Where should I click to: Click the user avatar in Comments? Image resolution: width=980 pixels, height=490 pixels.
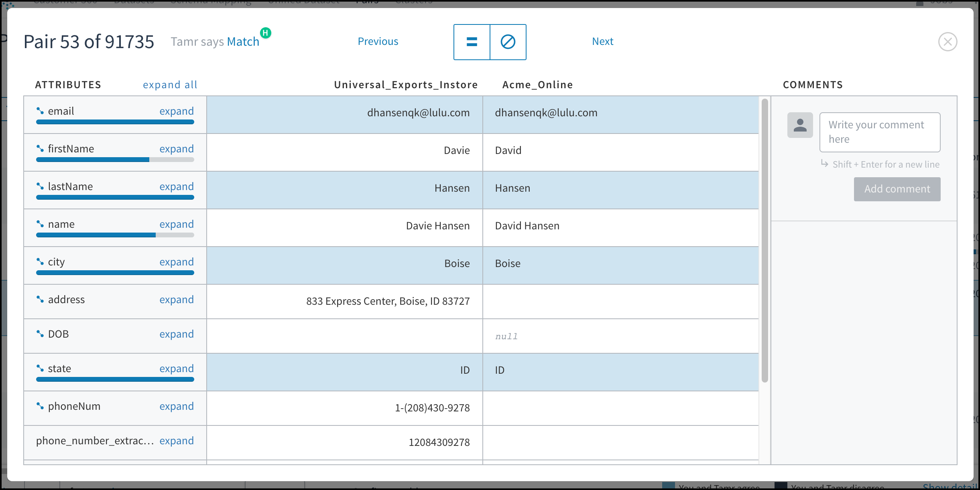point(800,125)
